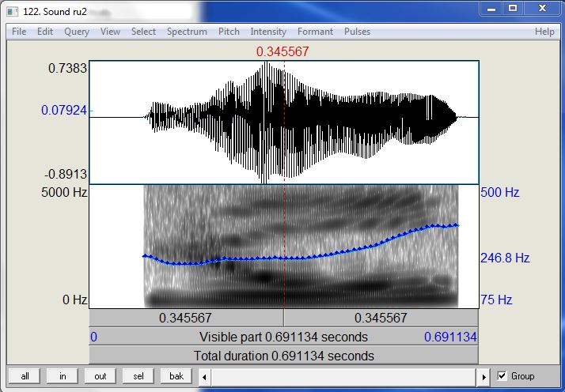Click the 'in' zoom button
The height and width of the screenshot is (392, 565).
click(x=63, y=376)
